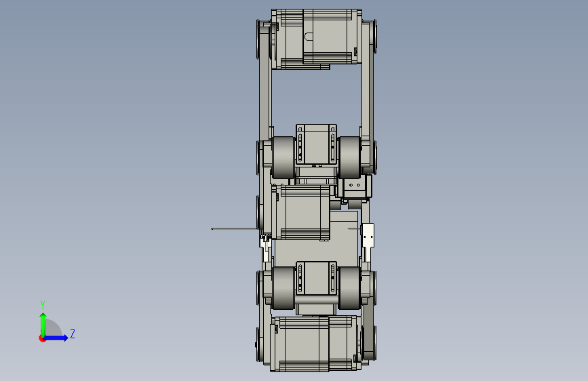Select the slotted mount between the upper rollers
588x381 pixels.
coord(316,145)
